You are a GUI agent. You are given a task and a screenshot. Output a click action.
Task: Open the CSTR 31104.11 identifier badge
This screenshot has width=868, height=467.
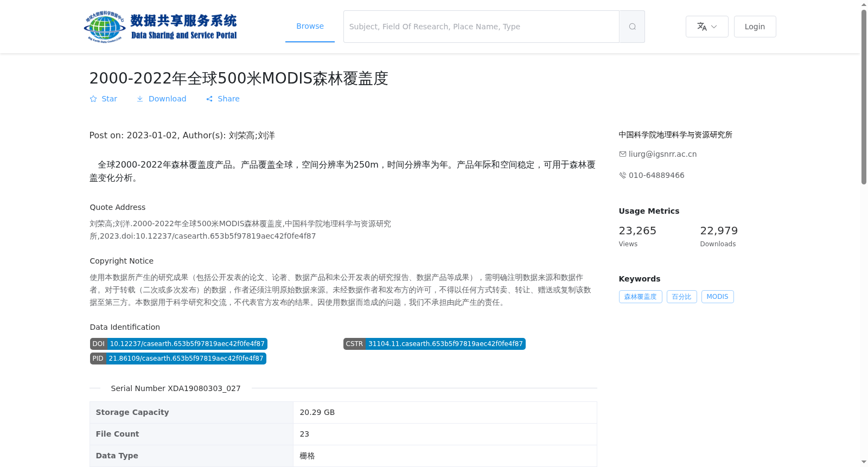(434, 344)
